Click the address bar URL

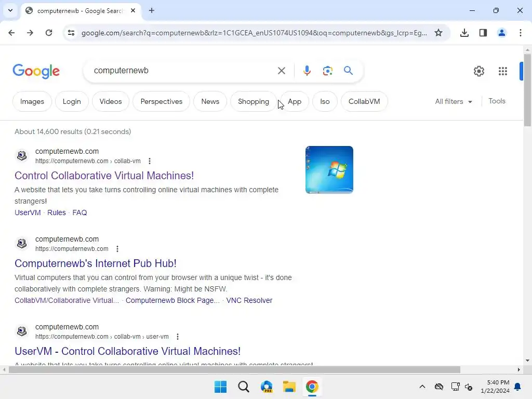(254, 33)
